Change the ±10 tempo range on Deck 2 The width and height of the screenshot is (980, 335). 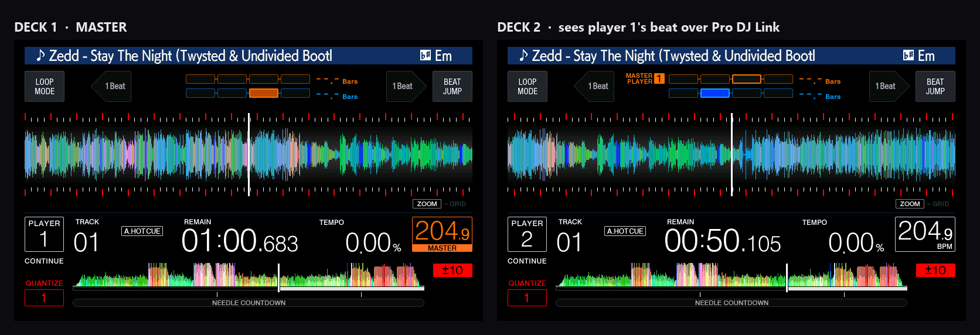click(935, 270)
